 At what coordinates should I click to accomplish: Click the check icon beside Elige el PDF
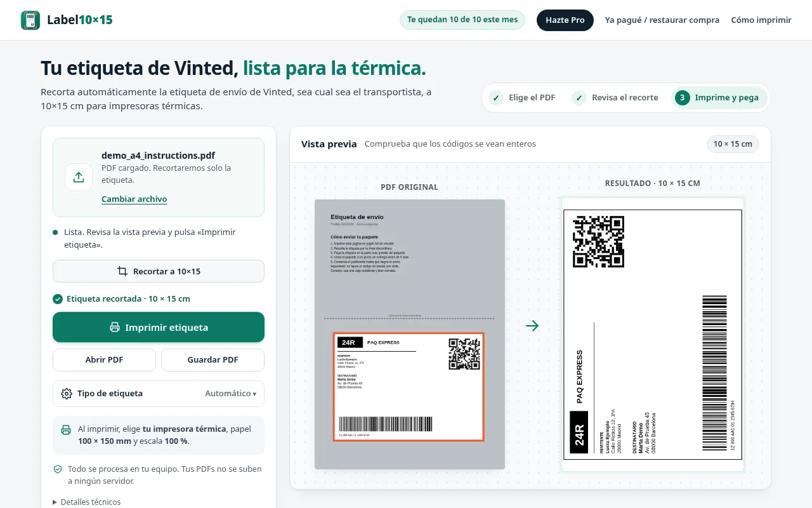[495, 98]
